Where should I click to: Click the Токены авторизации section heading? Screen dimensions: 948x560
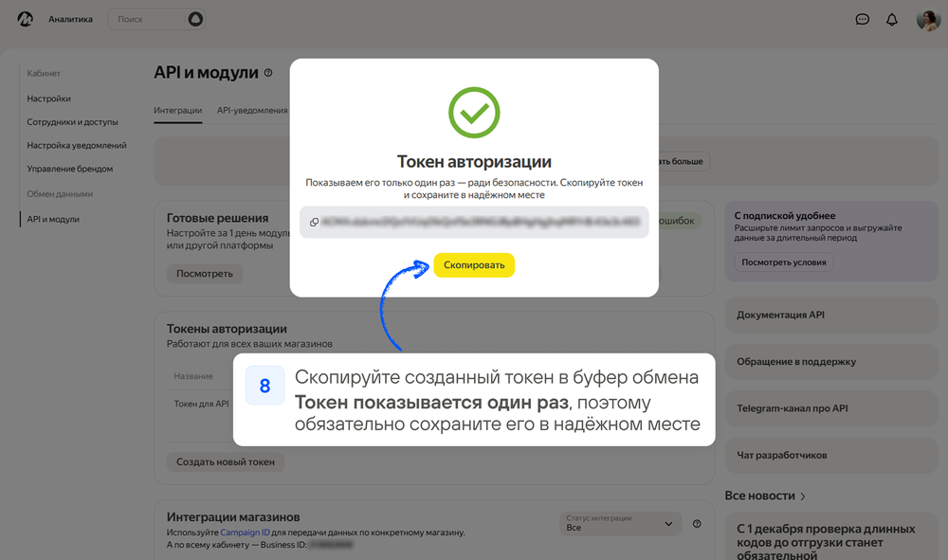227,329
